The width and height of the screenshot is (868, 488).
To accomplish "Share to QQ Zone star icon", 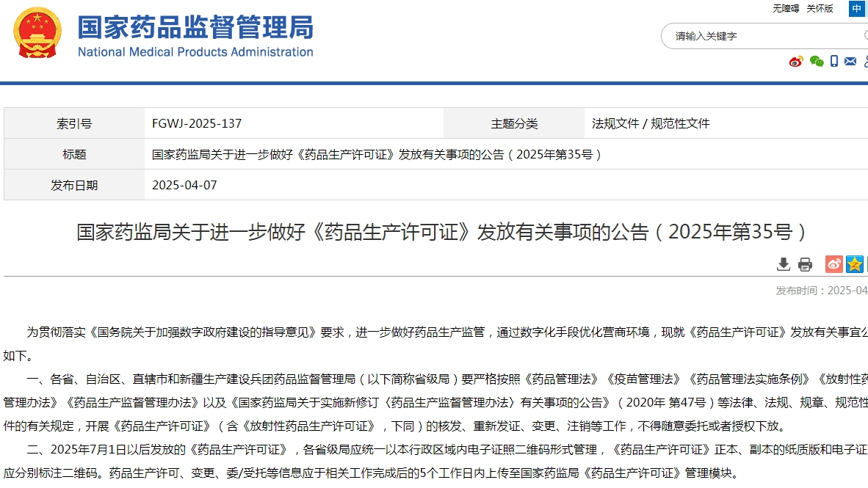I will (854, 264).
